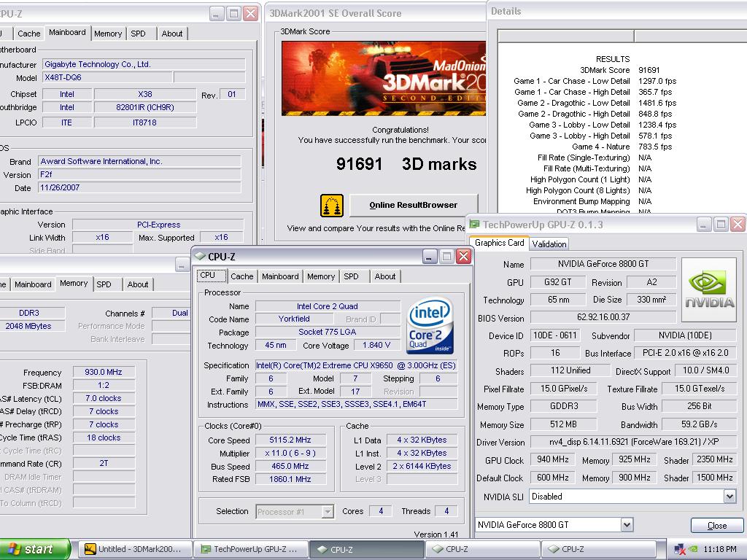Select Mainboard tab in bottom-left CPU-Z window
The width and height of the screenshot is (747, 560).
click(x=33, y=284)
